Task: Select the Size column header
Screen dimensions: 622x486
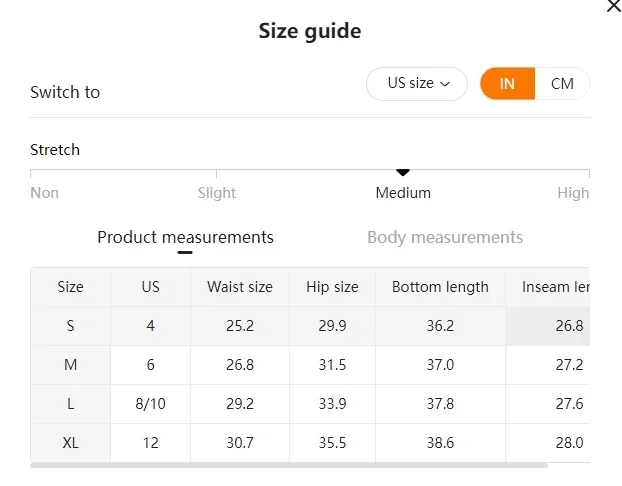Action: click(x=71, y=287)
